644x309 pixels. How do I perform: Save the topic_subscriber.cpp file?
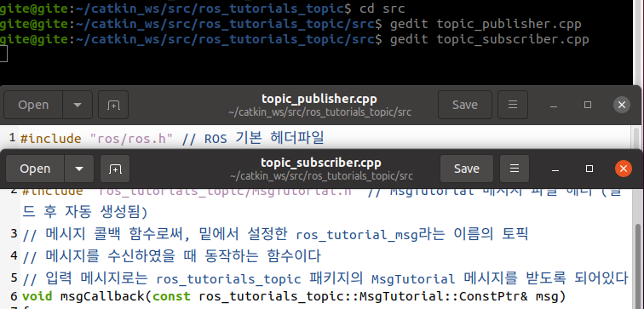(x=467, y=169)
